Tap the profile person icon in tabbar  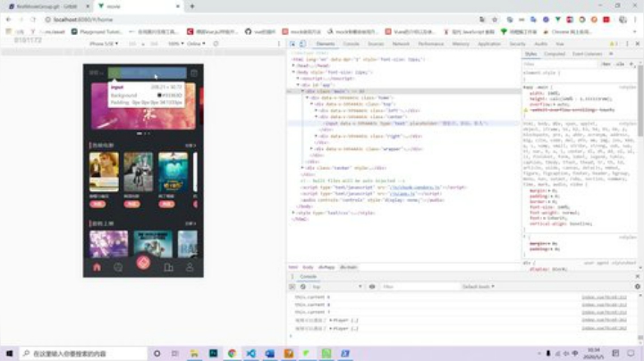click(x=190, y=267)
